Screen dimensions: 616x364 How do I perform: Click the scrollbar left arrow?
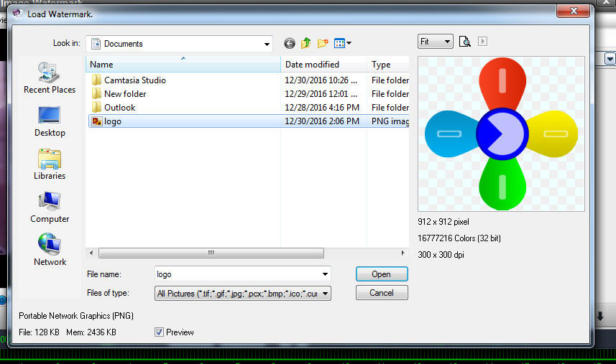point(91,253)
